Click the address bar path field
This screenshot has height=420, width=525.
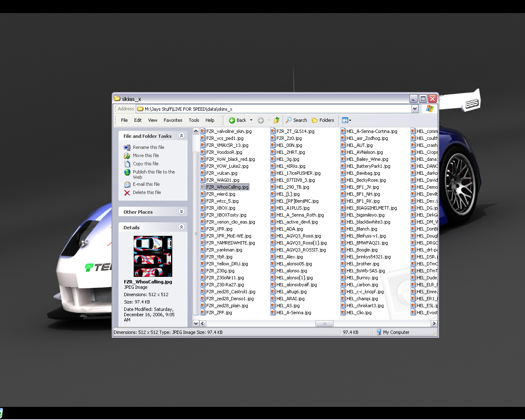coord(274,109)
